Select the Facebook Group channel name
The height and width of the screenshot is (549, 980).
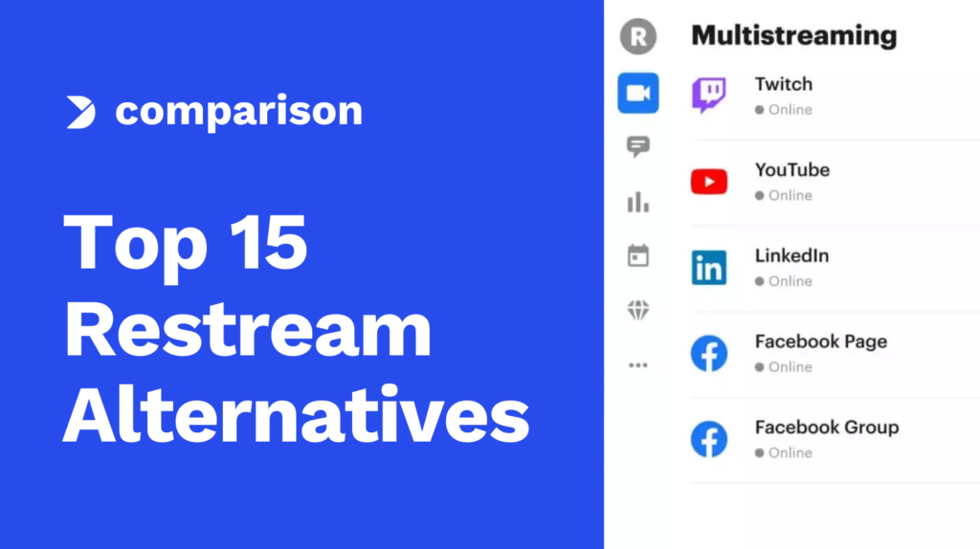click(x=827, y=428)
